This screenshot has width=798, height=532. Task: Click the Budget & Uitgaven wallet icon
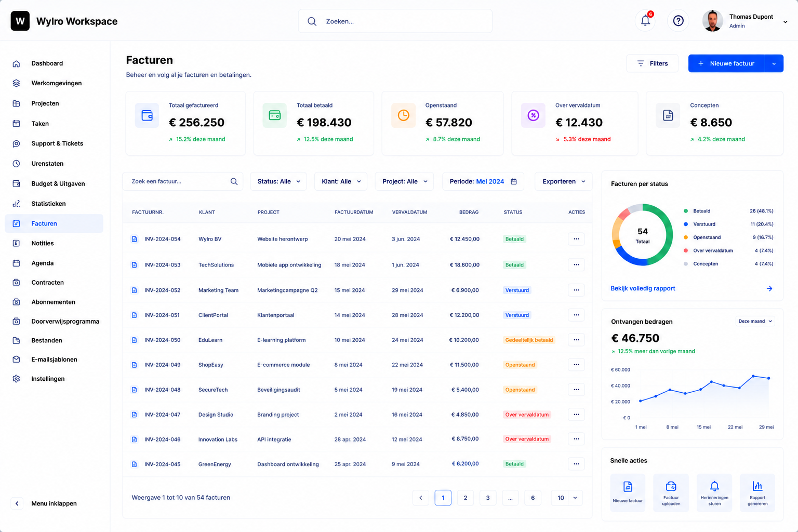pyautogui.click(x=16, y=184)
